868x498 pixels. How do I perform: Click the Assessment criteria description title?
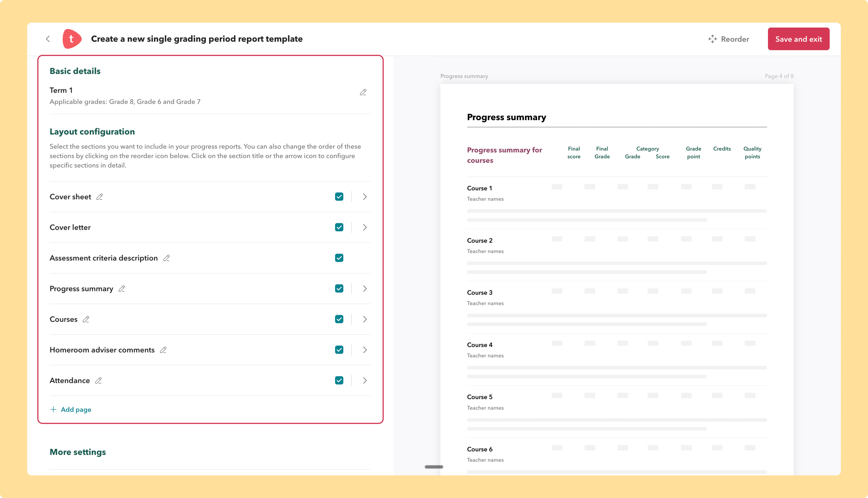pyautogui.click(x=104, y=258)
